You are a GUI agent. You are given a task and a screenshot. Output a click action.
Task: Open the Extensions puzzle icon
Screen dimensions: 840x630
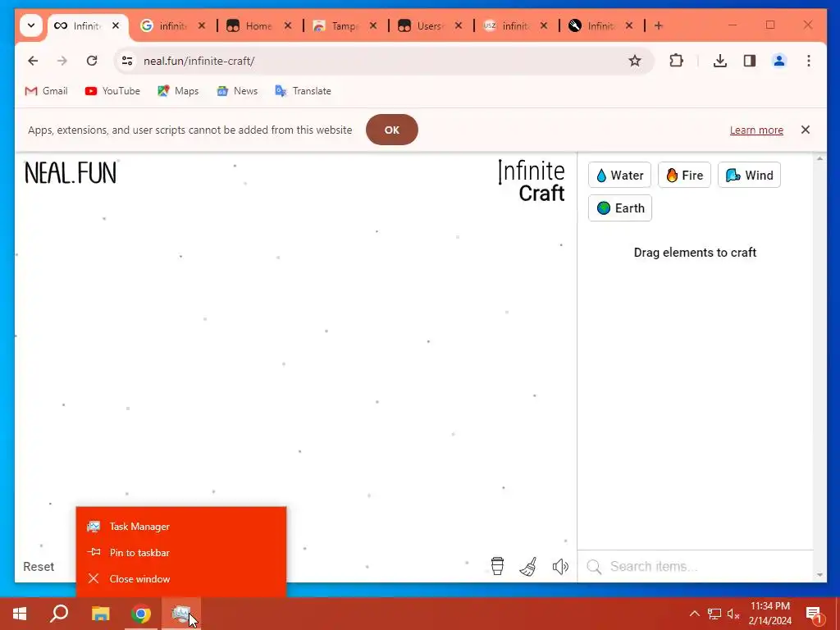[x=676, y=61]
